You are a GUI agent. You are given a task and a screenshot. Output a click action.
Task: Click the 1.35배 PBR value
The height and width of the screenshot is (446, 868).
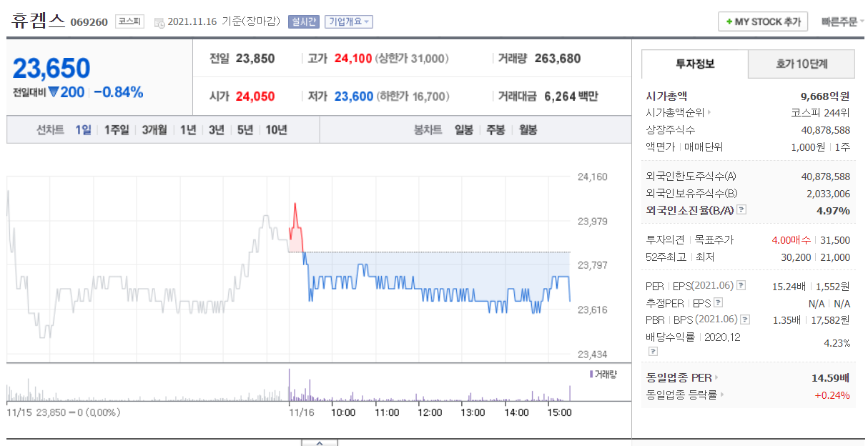[786, 320]
